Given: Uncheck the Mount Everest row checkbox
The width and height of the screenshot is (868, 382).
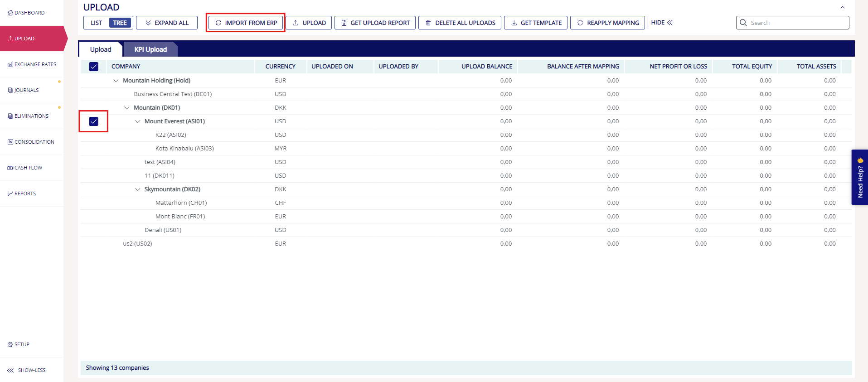Looking at the screenshot, I should [94, 121].
